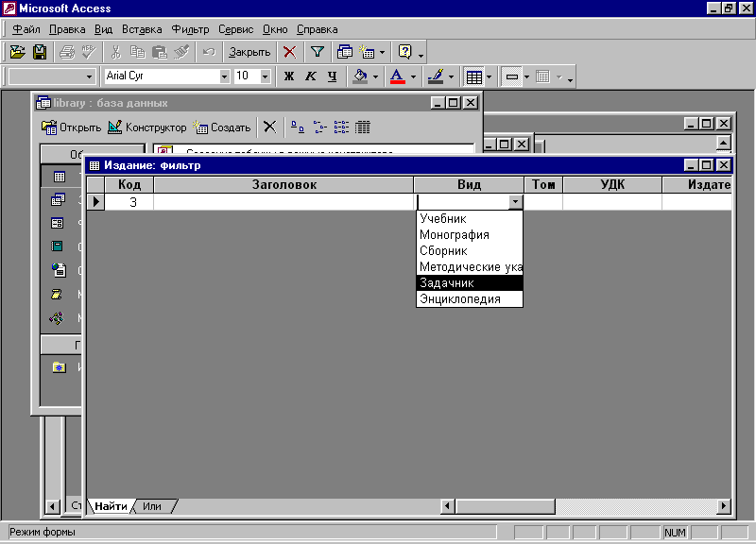
Task: Toggle underline Ч formatting
Action: coord(333,76)
